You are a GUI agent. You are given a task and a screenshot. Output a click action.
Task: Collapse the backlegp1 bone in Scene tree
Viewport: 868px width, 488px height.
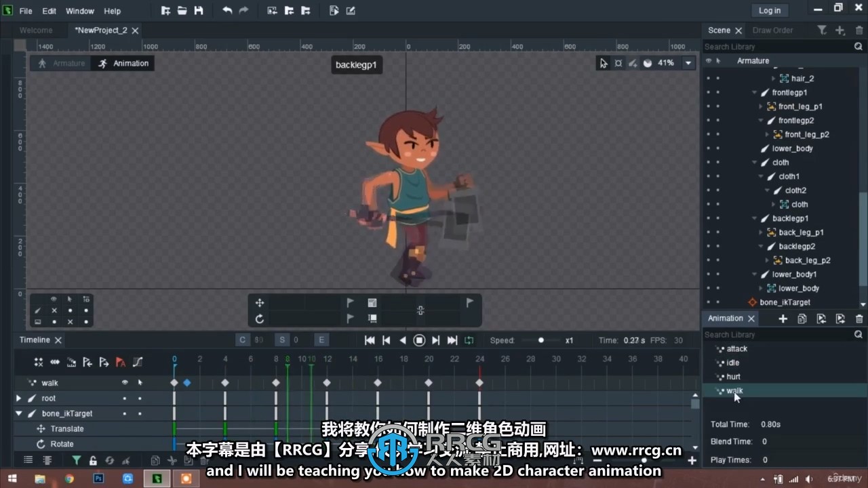tap(755, 218)
